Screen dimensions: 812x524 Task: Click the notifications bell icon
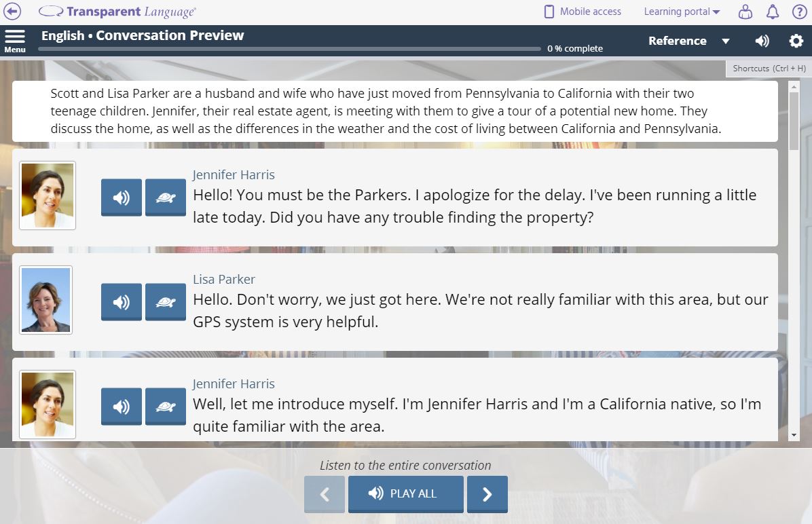(773, 12)
